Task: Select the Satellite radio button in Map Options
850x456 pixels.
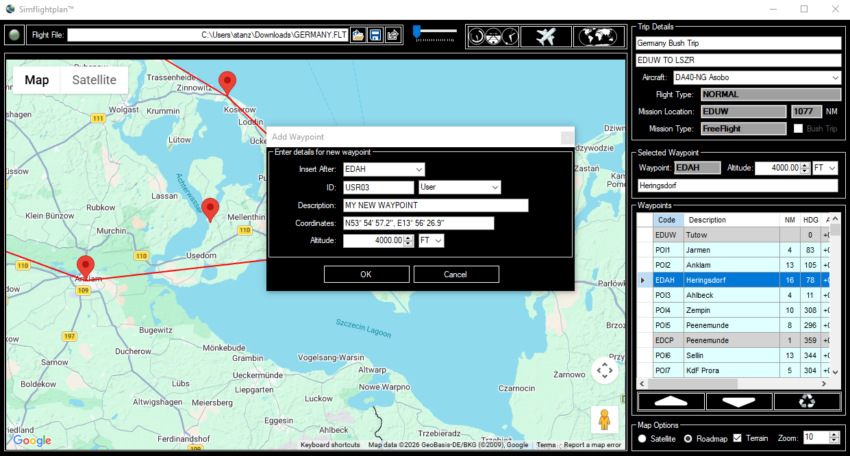Action: pyautogui.click(x=642, y=438)
